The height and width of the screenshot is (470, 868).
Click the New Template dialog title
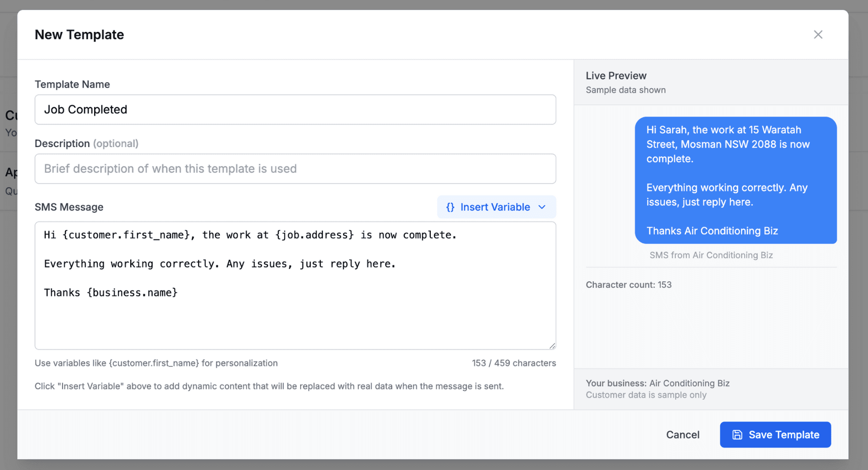click(79, 34)
